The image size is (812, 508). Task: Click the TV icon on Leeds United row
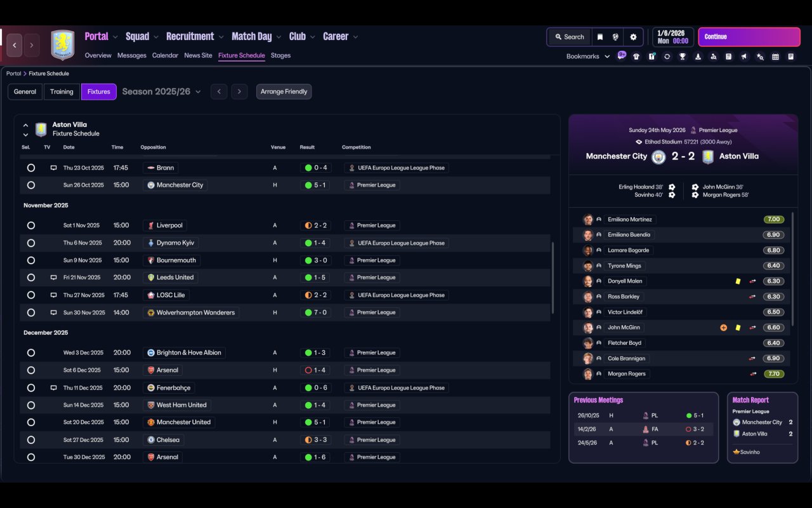click(x=54, y=277)
